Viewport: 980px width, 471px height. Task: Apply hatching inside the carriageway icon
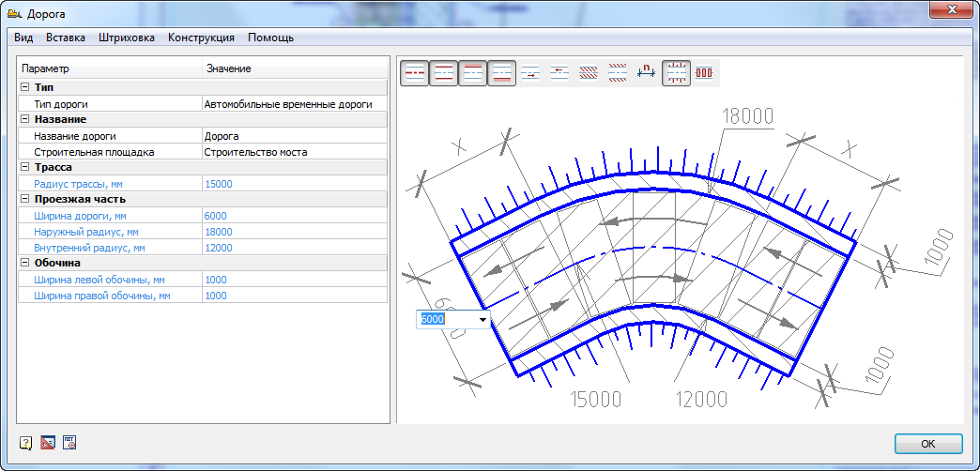[589, 73]
